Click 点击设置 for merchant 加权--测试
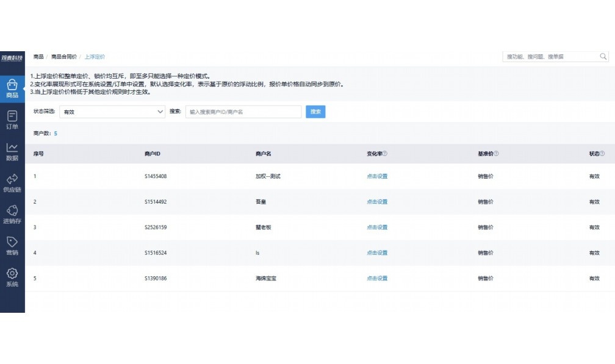The height and width of the screenshot is (364, 615). point(379,175)
